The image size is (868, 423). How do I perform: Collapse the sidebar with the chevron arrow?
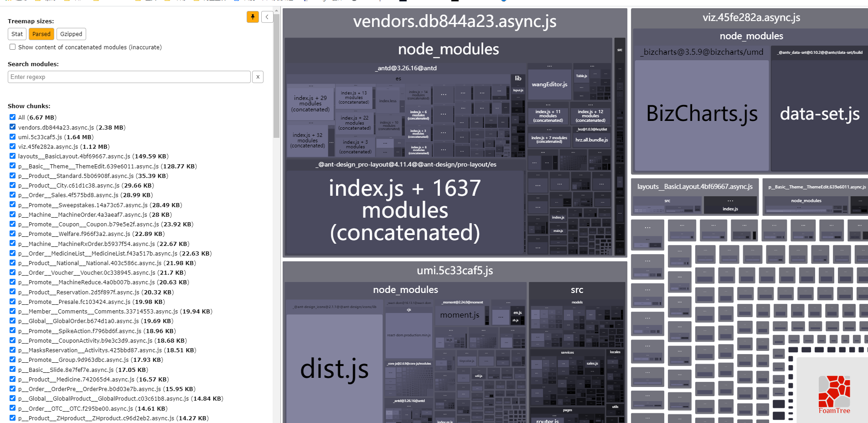coord(267,17)
